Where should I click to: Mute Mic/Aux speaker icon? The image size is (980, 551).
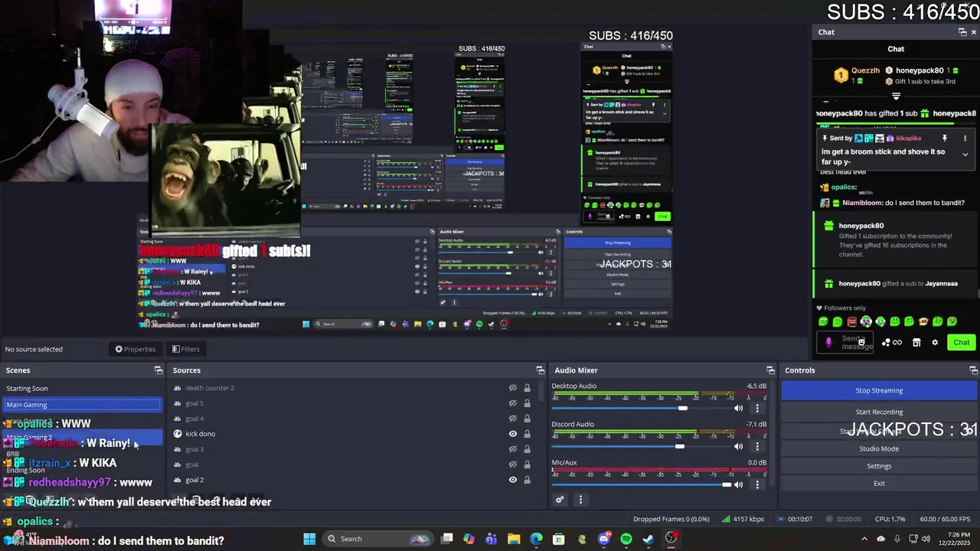tap(739, 484)
